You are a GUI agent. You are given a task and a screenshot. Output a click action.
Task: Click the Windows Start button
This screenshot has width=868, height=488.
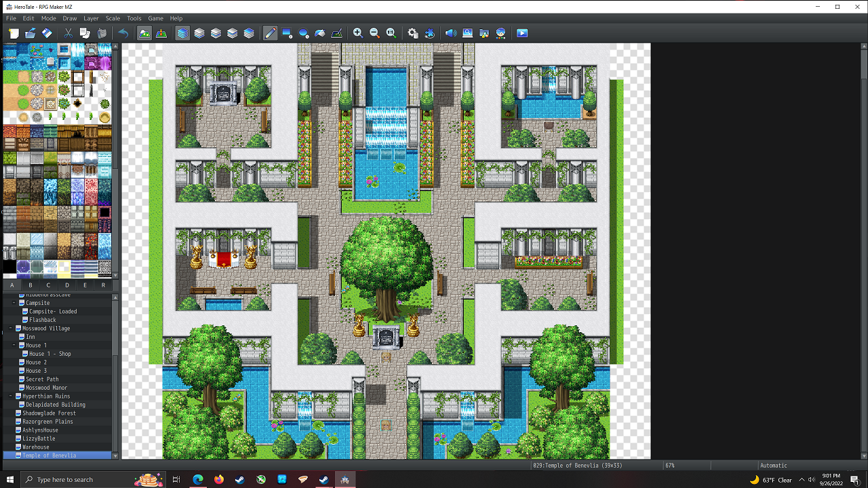point(10,480)
